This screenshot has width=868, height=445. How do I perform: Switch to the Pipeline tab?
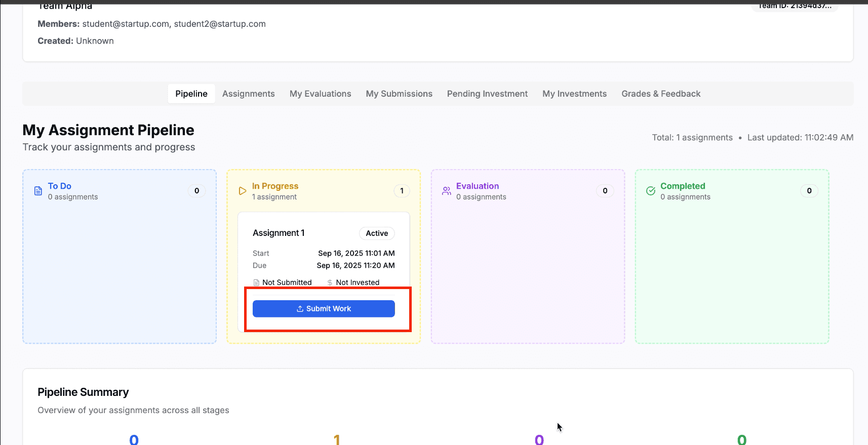click(191, 94)
